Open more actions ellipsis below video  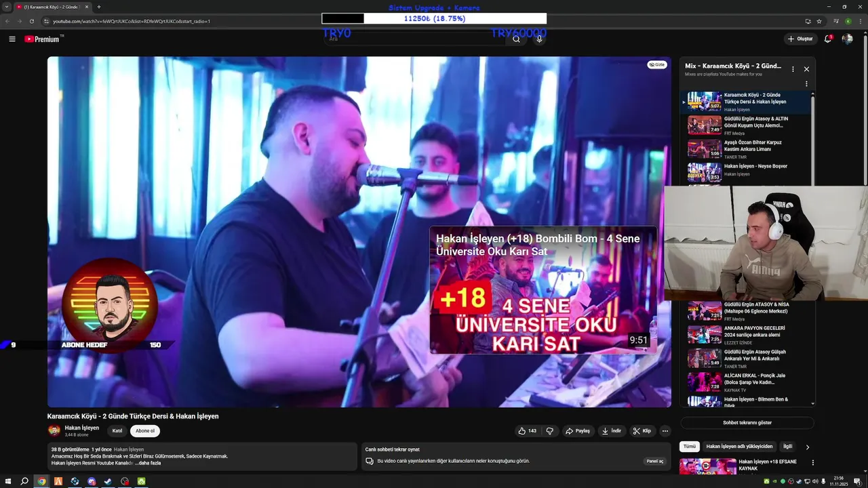point(665,431)
